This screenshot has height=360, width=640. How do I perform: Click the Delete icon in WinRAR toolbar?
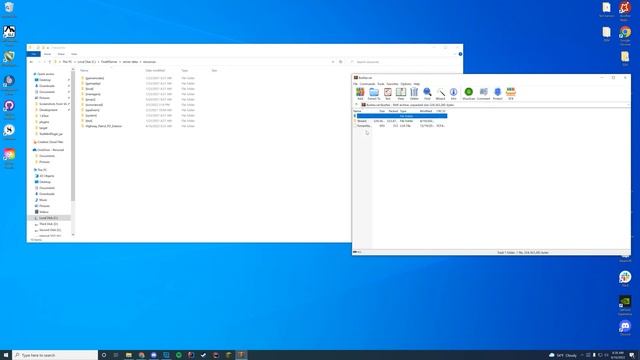(x=414, y=93)
